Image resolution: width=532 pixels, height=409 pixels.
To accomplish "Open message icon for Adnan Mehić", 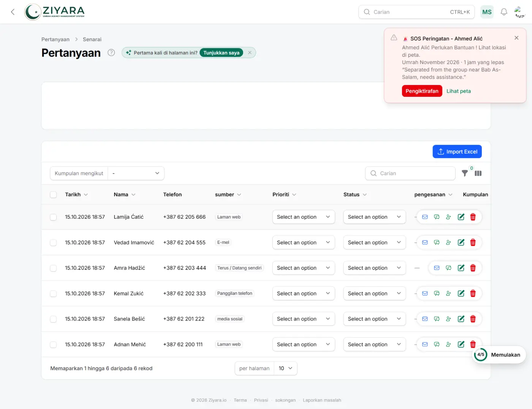I will click(437, 344).
